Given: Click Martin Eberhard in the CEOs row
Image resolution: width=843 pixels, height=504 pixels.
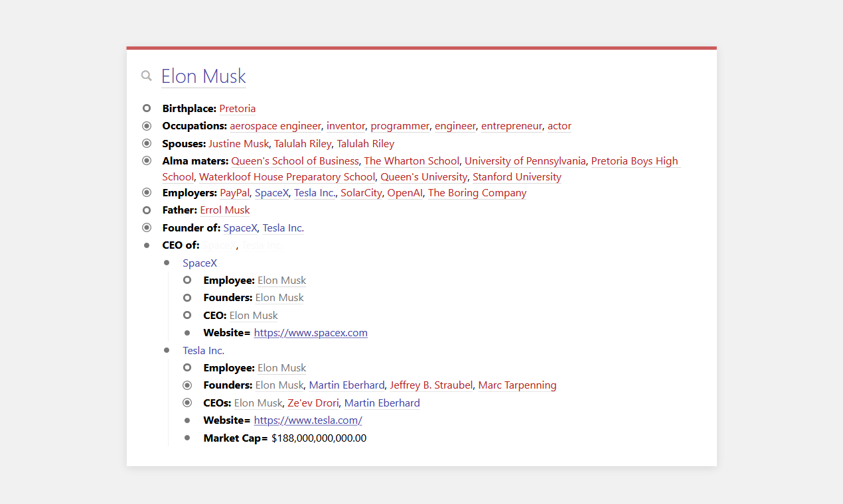Looking at the screenshot, I should [382, 403].
